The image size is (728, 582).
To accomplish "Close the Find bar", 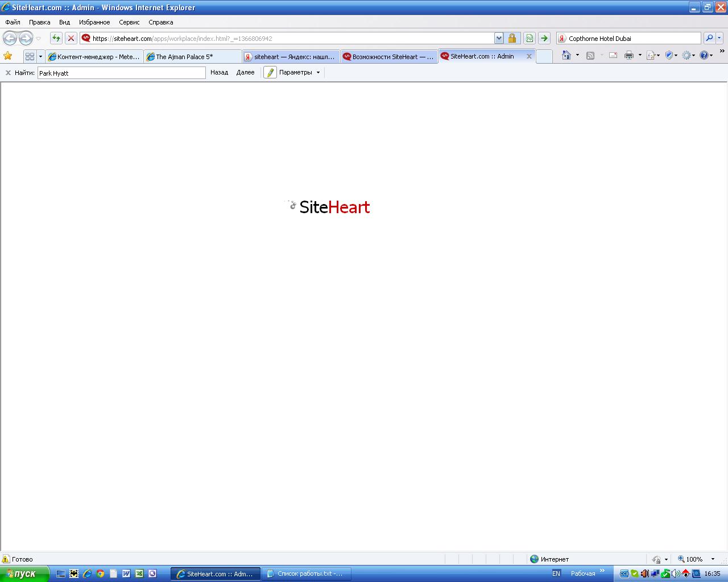I will pos(8,72).
